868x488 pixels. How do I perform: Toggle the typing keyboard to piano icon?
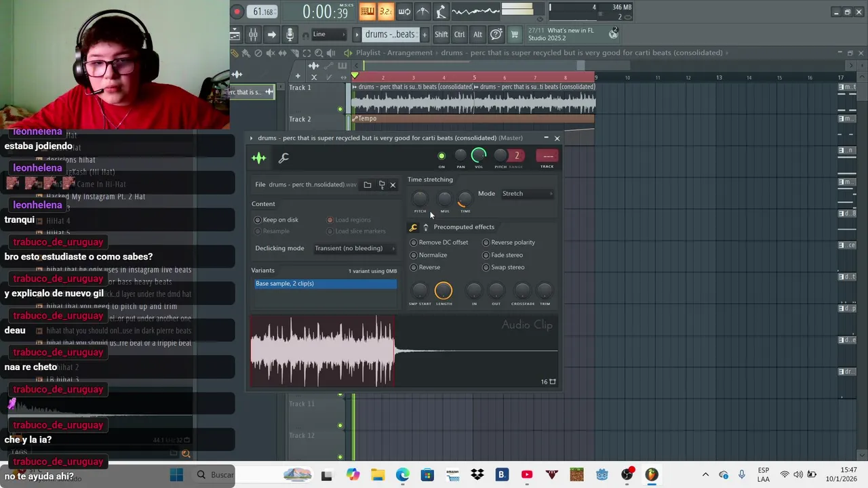click(x=368, y=11)
